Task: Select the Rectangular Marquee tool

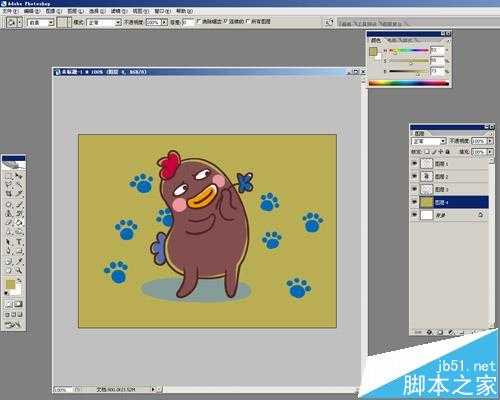Action: point(9,176)
